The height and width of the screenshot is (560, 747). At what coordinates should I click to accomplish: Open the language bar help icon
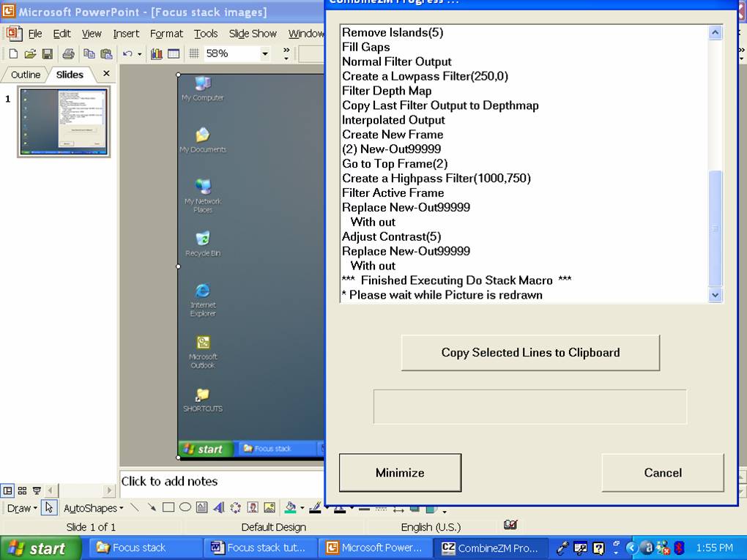tap(598, 548)
